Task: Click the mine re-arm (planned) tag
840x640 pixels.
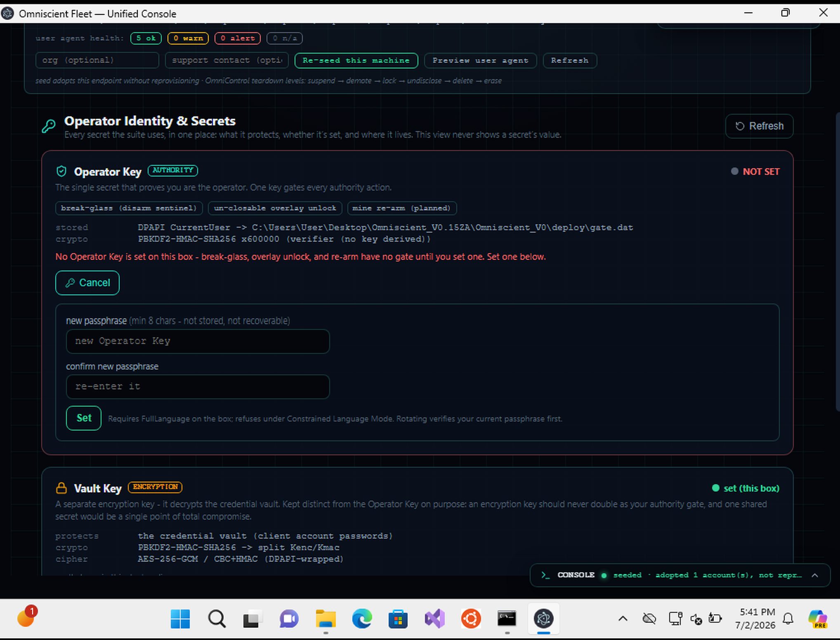Action: click(x=402, y=208)
